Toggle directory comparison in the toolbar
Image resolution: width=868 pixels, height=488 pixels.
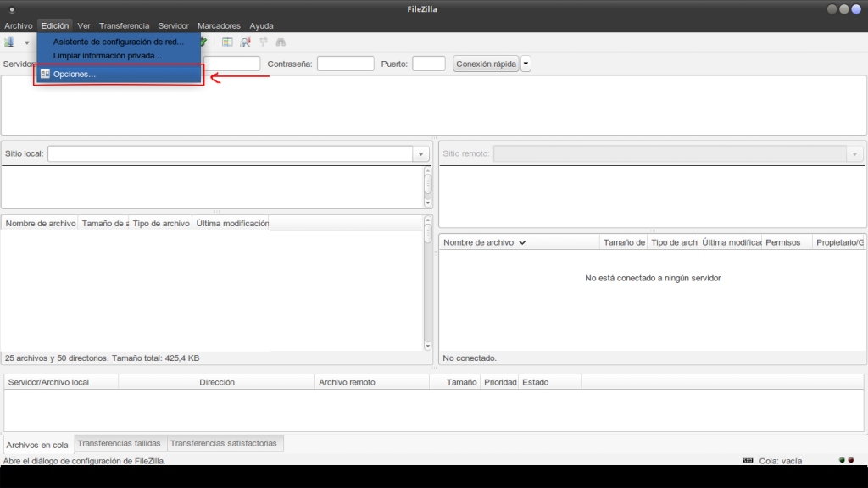[245, 42]
